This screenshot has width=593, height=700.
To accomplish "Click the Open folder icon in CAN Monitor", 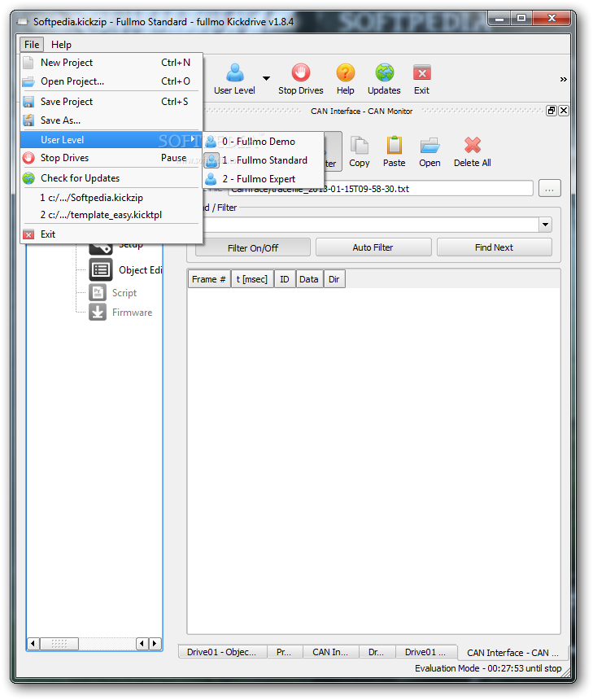I will tap(429, 145).
